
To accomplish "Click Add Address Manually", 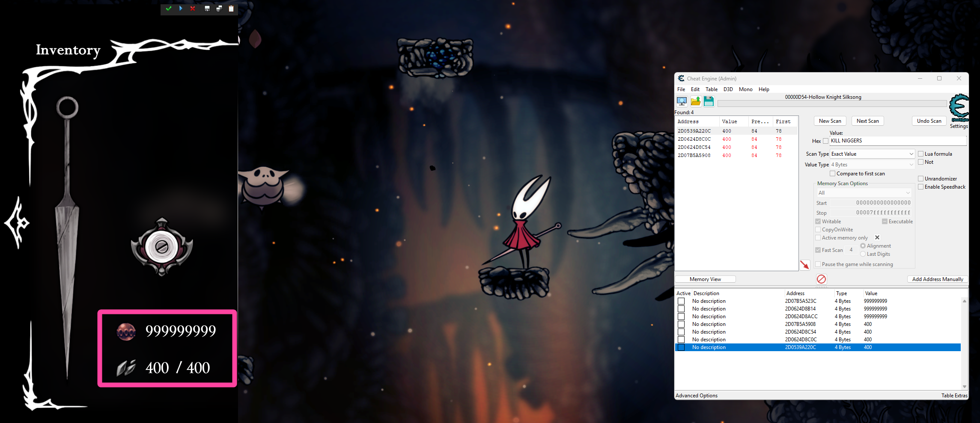I will click(x=938, y=279).
